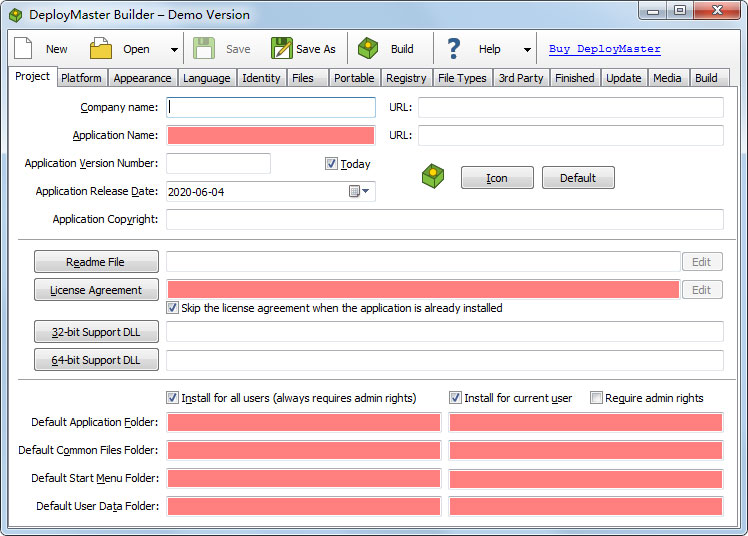This screenshot has height=536, width=748.
Task: Click the Save As floppy icon
Action: point(282,49)
